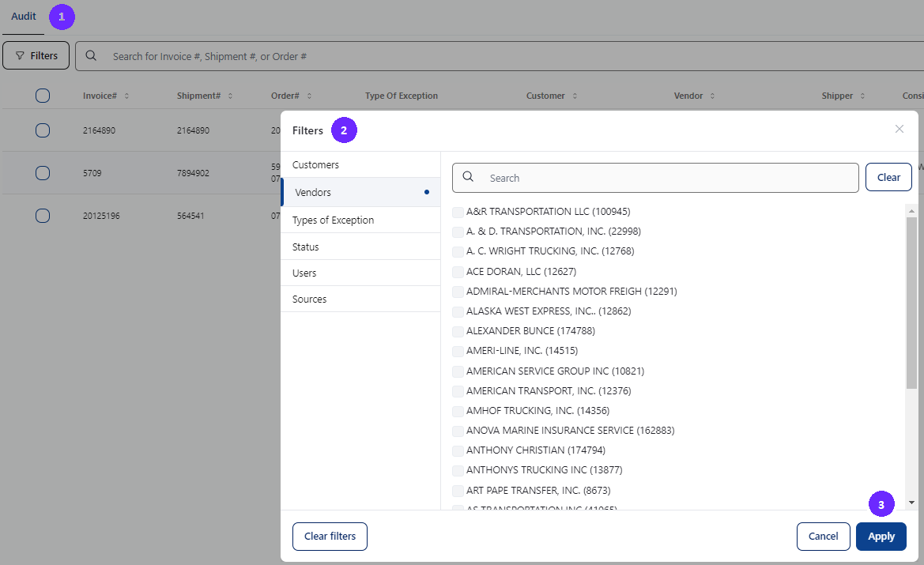The width and height of the screenshot is (924, 565).
Task: Select the row checkbox for invoice 20125196
Action: coord(42,215)
